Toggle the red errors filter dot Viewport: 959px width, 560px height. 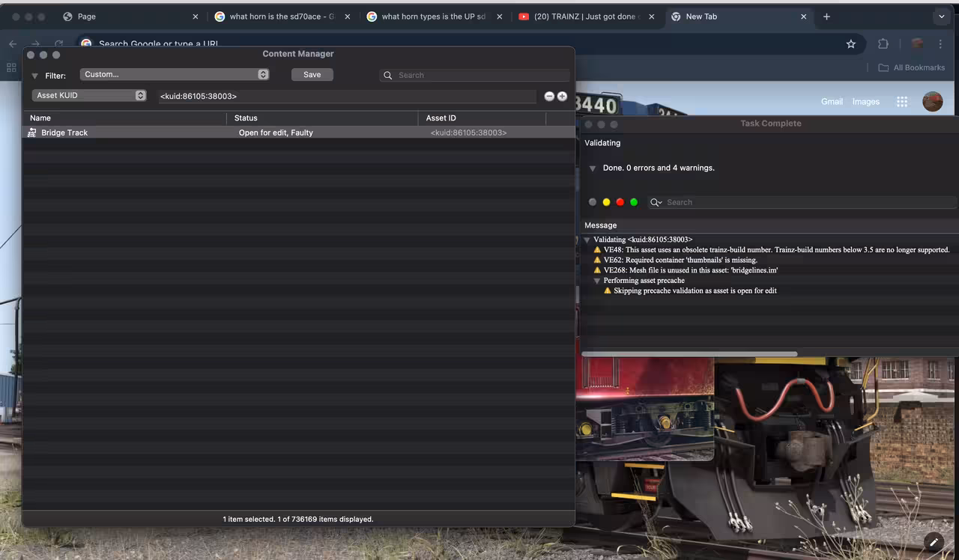(x=620, y=202)
